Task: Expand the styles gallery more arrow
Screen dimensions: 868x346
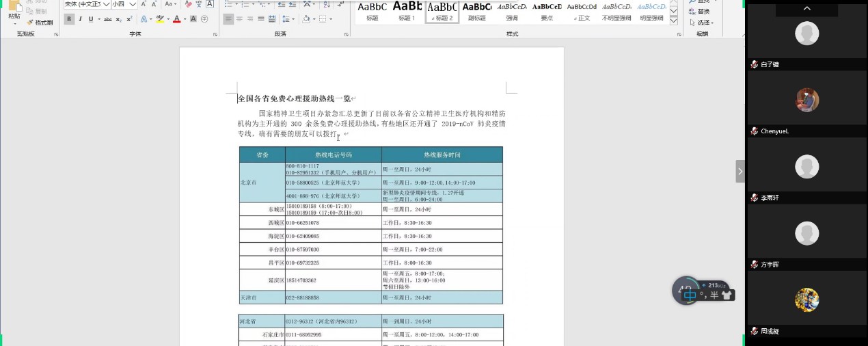Action: pos(675,21)
